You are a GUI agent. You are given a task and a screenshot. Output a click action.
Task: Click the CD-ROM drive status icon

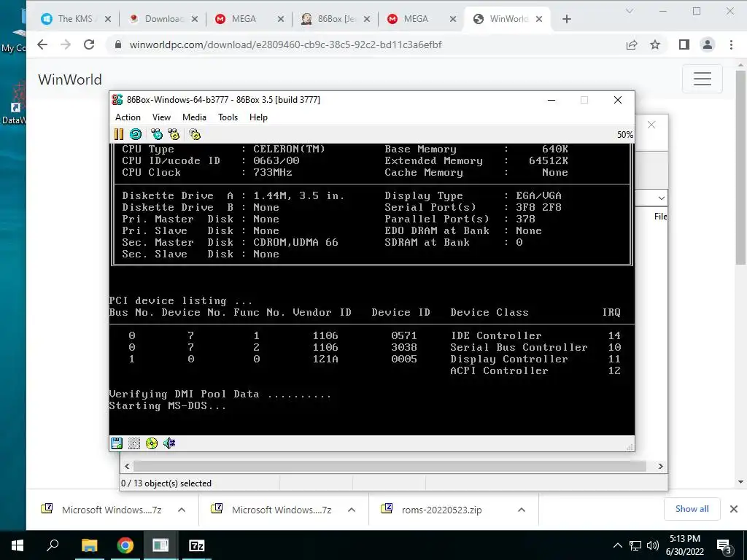click(152, 443)
